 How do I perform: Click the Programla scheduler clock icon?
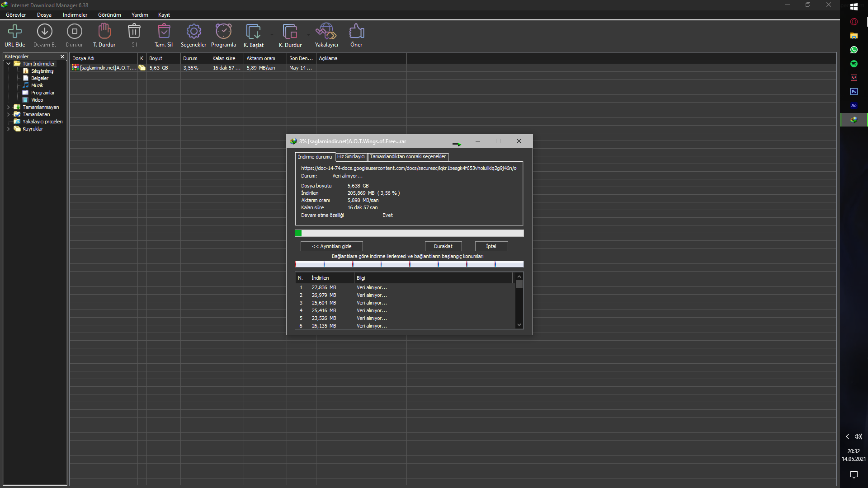[x=223, y=32]
